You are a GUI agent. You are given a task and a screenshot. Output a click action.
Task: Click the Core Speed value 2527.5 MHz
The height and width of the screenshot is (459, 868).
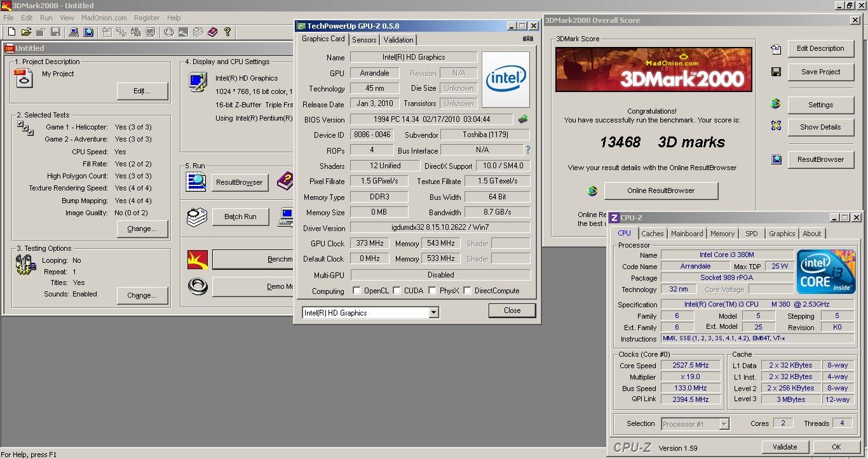pyautogui.click(x=690, y=365)
